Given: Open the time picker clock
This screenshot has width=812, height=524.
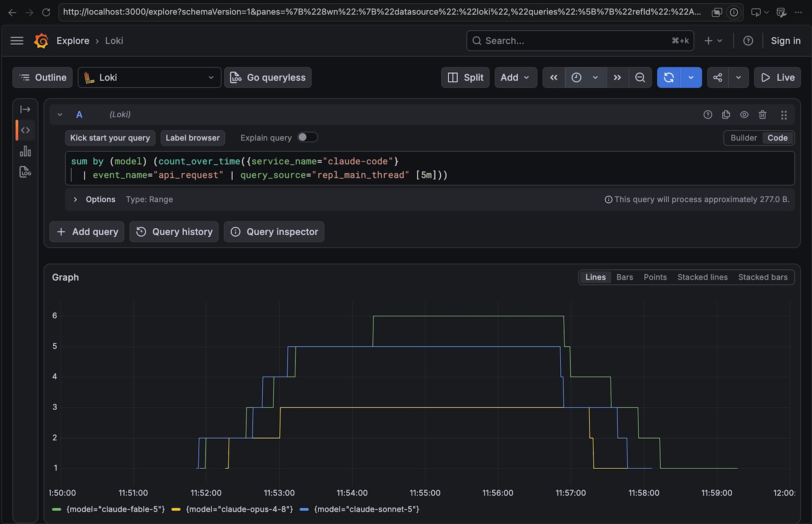Looking at the screenshot, I should pyautogui.click(x=577, y=78).
